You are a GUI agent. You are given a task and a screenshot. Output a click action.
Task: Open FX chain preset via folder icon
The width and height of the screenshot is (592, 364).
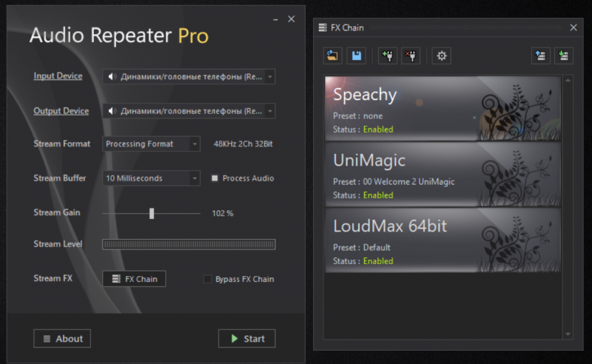tap(332, 56)
